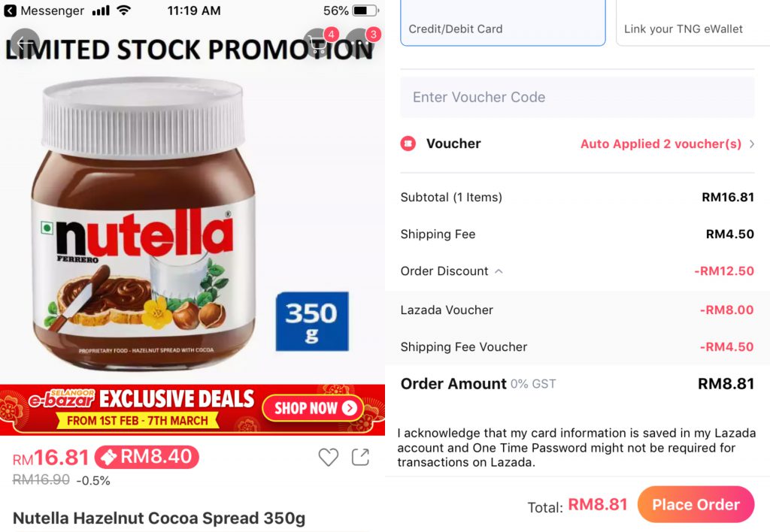Focus the Enter Voucher Code field

pyautogui.click(x=577, y=97)
